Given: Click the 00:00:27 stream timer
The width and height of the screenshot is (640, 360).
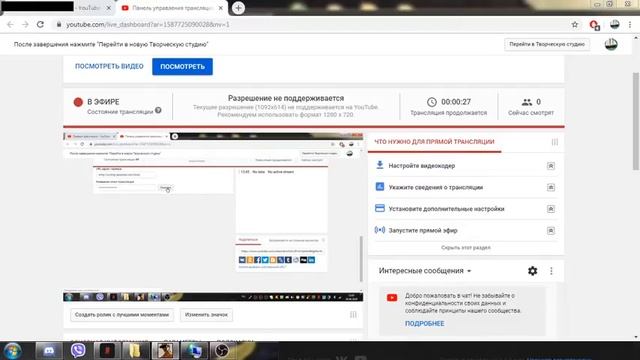Looking at the screenshot, I should pos(456,102).
